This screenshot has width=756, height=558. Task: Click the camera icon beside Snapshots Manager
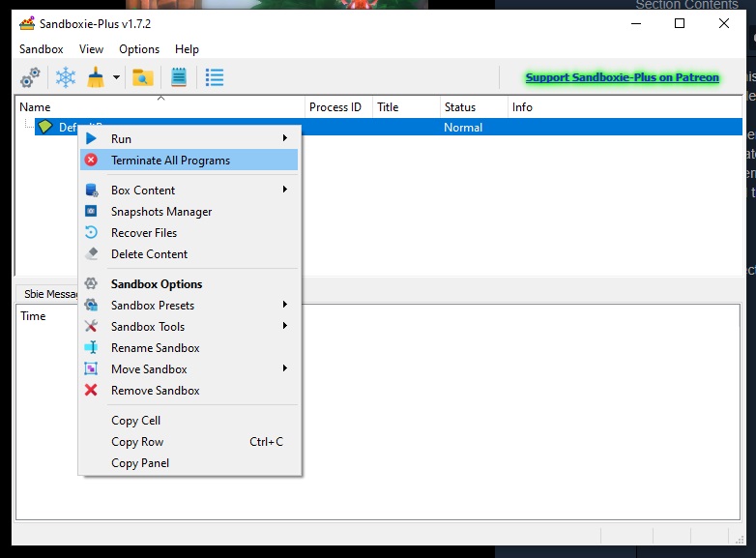(x=91, y=211)
